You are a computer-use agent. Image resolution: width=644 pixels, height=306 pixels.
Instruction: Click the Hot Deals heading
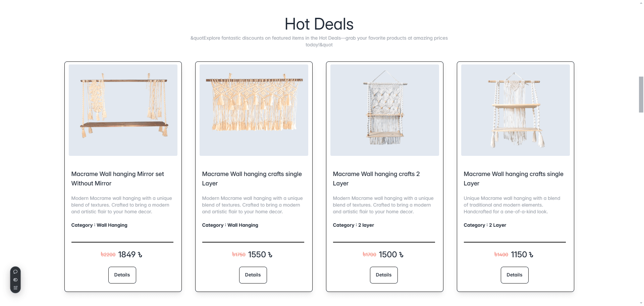coord(319,24)
